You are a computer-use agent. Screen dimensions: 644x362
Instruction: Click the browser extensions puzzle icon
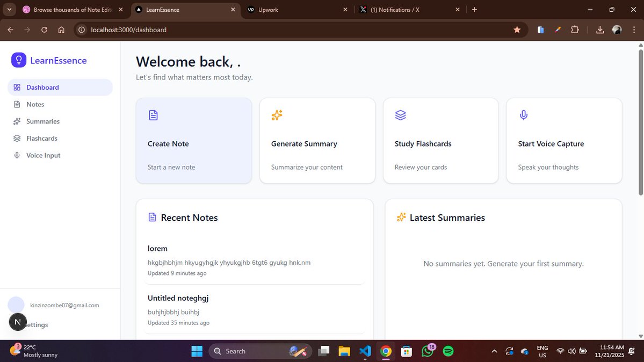tap(575, 30)
